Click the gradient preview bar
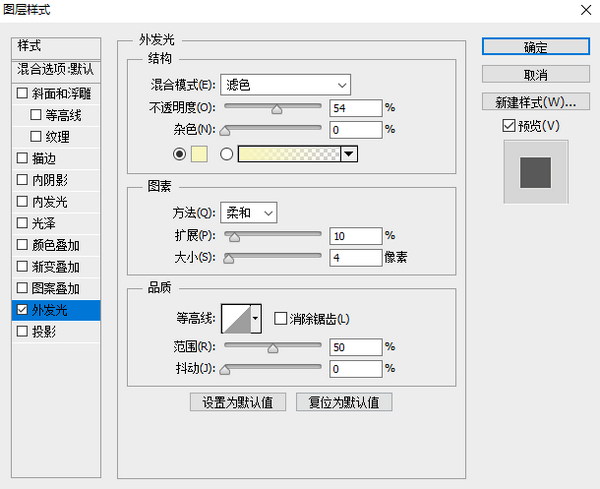The height and width of the screenshot is (489, 600). click(x=289, y=154)
